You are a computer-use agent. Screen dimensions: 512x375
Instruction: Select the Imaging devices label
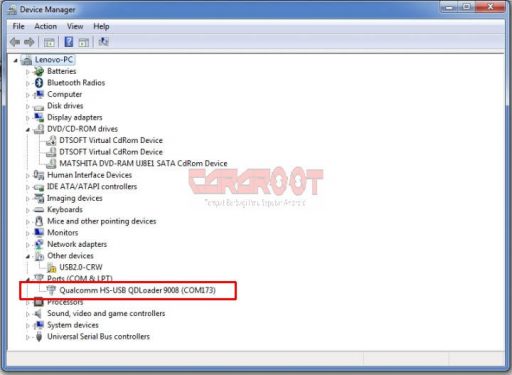click(x=75, y=198)
